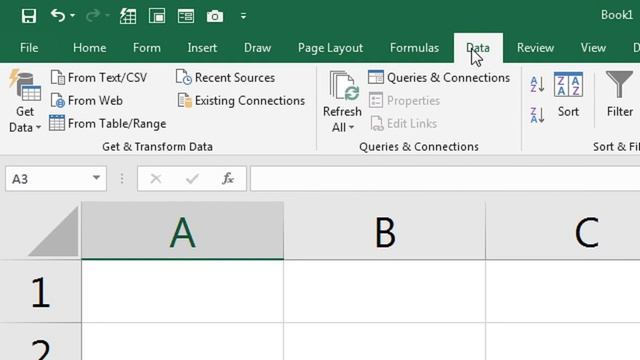This screenshot has height=360, width=640.
Task: Click the From Web globe icon
Action: (x=58, y=100)
